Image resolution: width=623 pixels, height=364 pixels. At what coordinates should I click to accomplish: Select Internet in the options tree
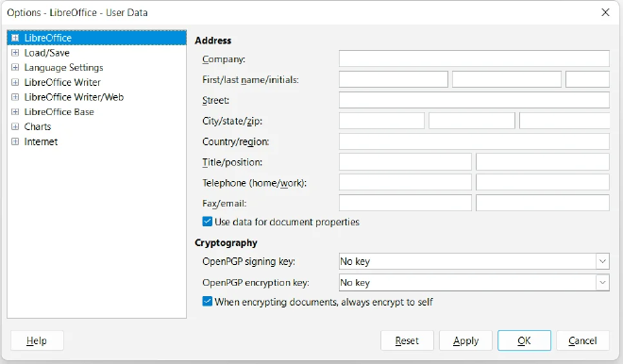pyautogui.click(x=41, y=141)
